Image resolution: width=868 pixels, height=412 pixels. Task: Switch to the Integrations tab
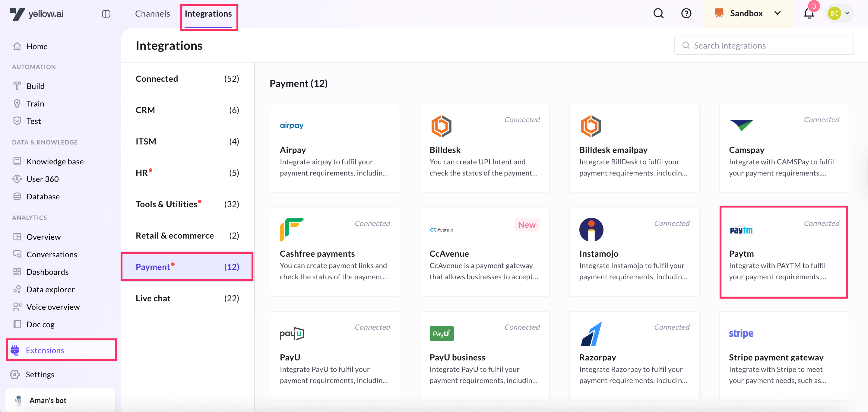click(x=208, y=14)
